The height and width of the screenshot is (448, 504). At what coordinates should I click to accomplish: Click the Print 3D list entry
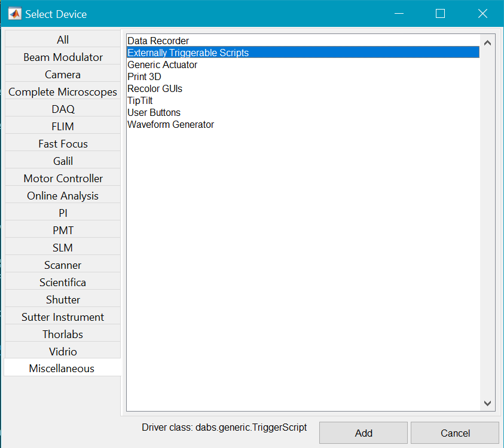pyautogui.click(x=145, y=76)
